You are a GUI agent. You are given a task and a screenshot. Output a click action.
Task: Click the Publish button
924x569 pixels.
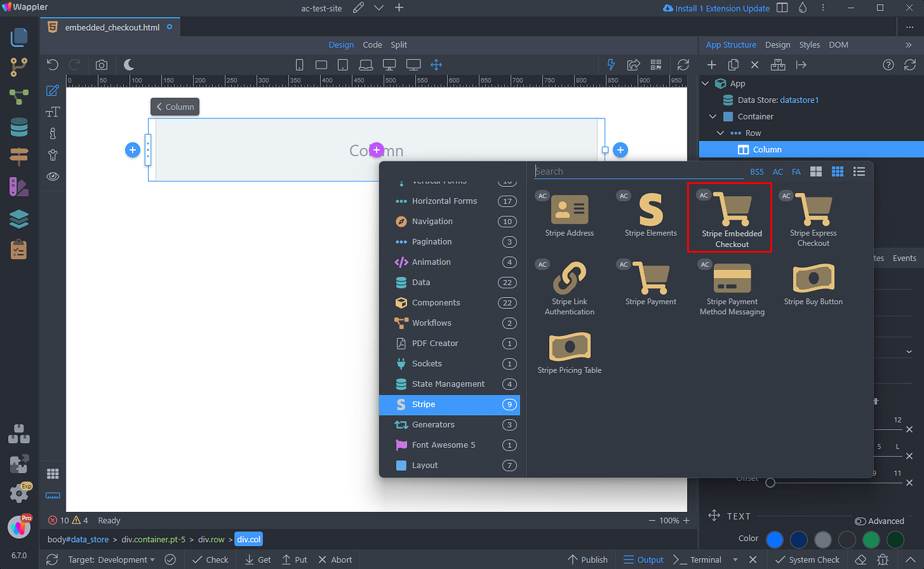pyautogui.click(x=587, y=560)
